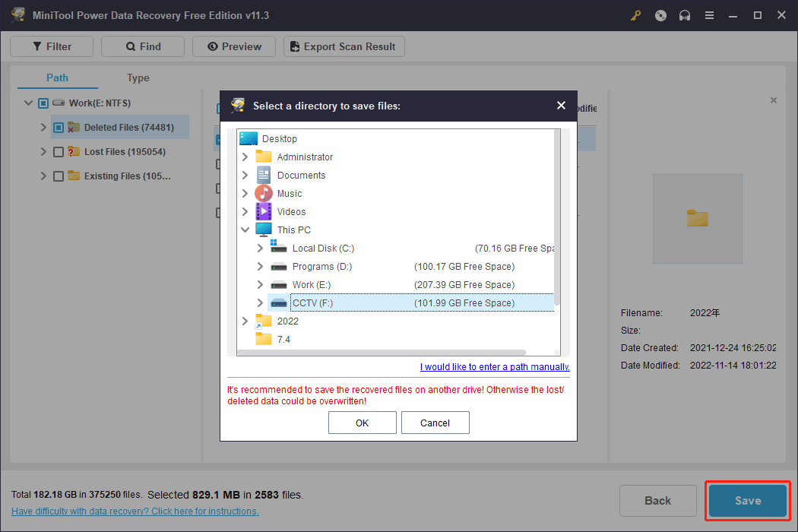Check the Existing Files checkbox

click(59, 176)
